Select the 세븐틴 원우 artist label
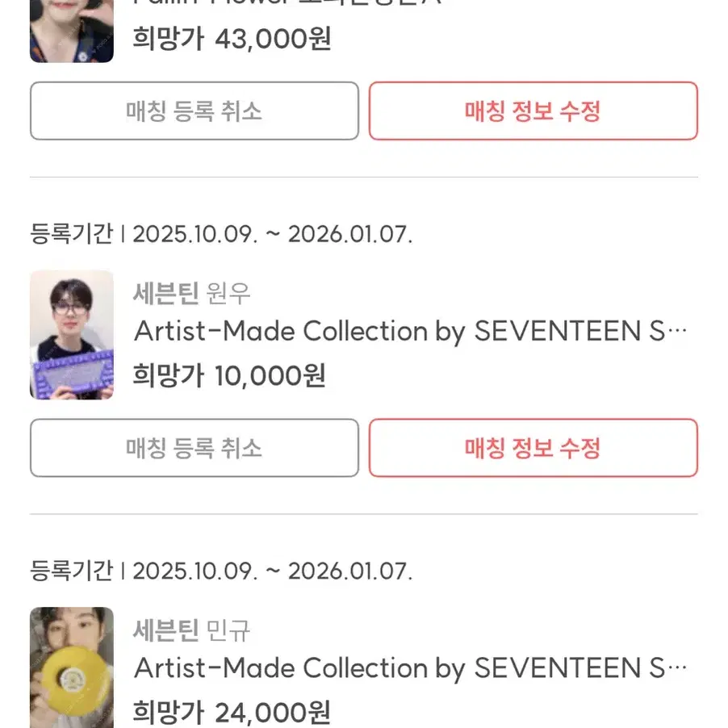 [191, 294]
